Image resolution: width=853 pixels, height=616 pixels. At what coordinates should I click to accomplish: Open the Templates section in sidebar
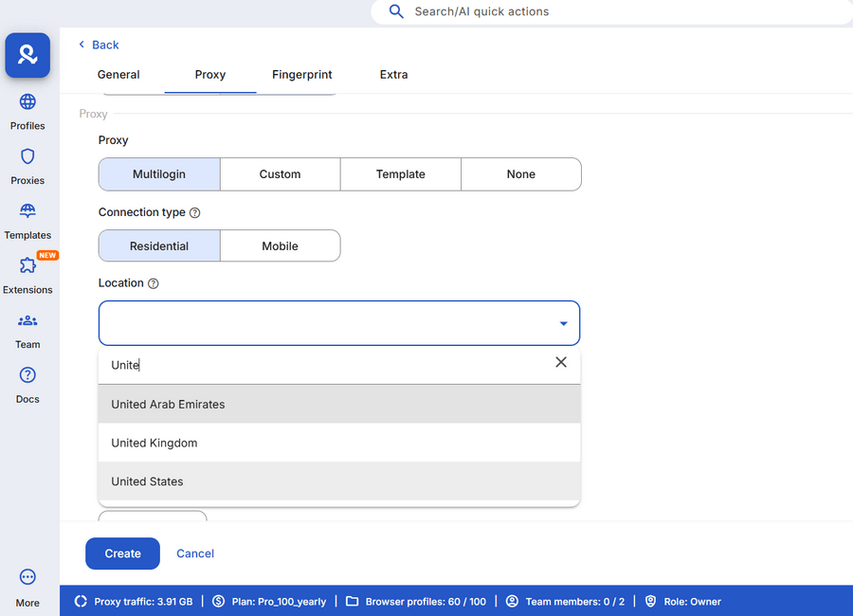27,220
